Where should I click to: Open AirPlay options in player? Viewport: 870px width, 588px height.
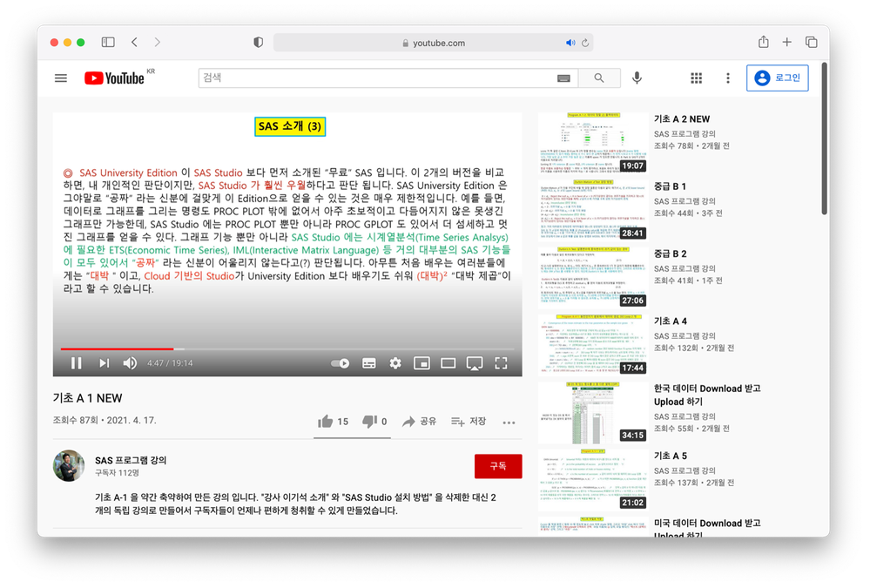coord(475,363)
